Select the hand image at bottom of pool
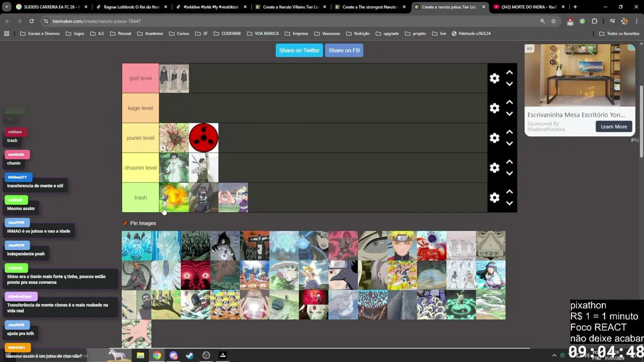This screenshot has width=644, height=362. pyautogui.click(x=136, y=334)
